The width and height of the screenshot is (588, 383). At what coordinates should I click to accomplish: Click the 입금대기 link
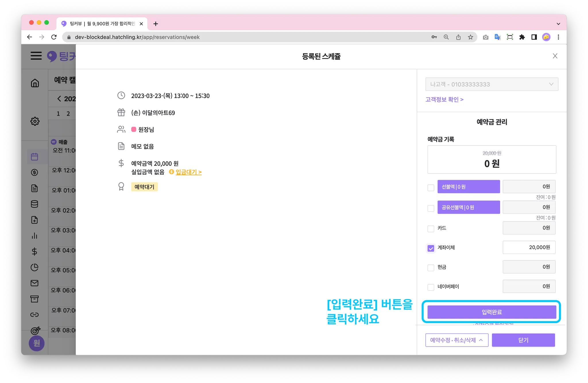pyautogui.click(x=188, y=172)
